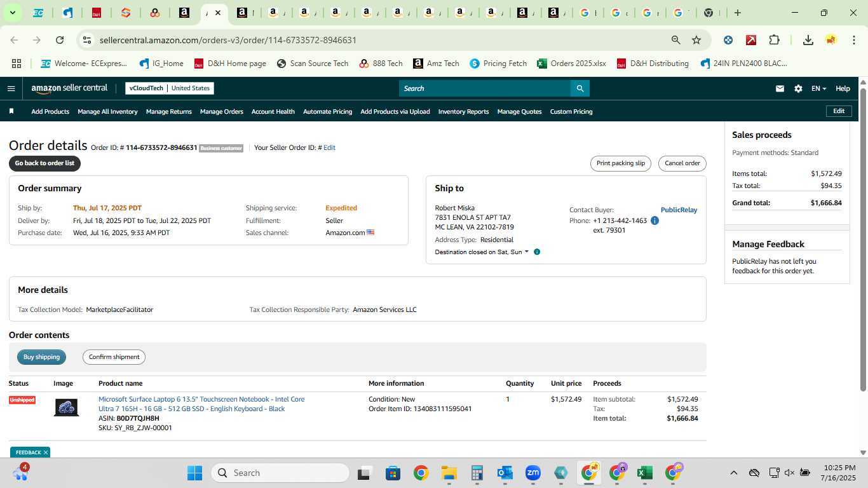The width and height of the screenshot is (868, 488).
Task: Click Print packing slip
Action: click(621, 163)
